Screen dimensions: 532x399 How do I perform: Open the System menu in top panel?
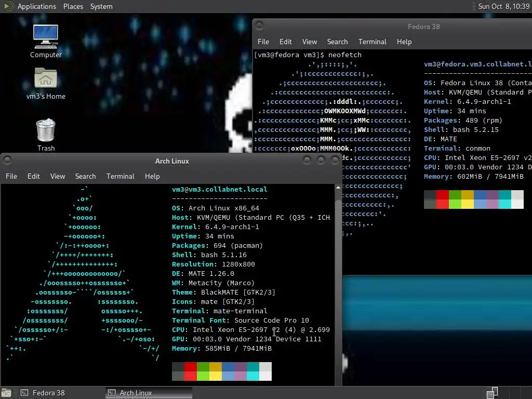(101, 6)
